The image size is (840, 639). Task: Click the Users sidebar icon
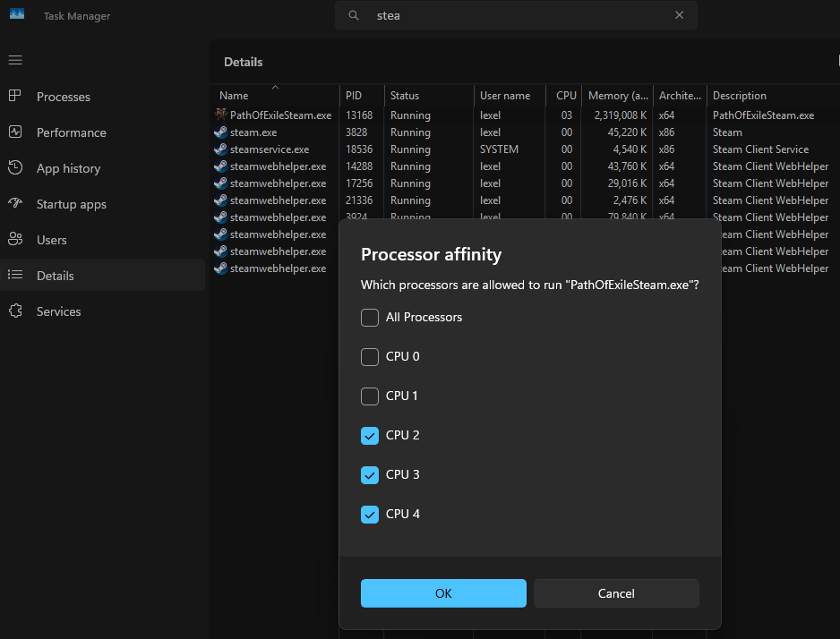(15, 239)
